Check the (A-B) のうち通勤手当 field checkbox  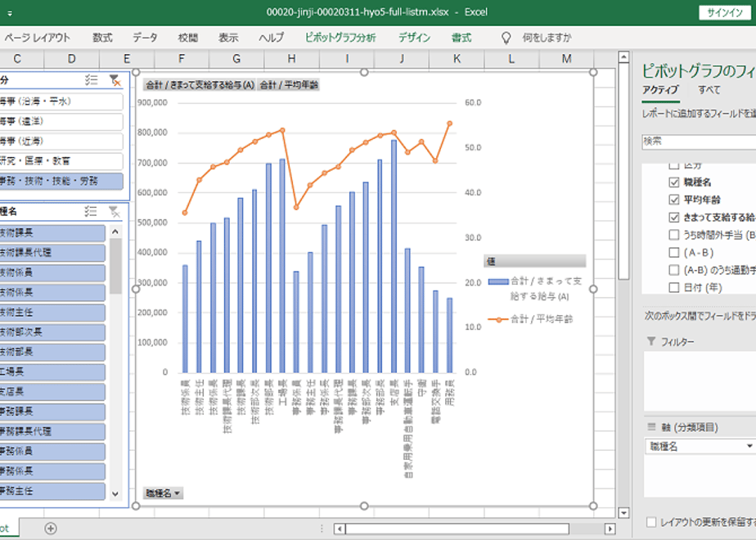[674, 270]
